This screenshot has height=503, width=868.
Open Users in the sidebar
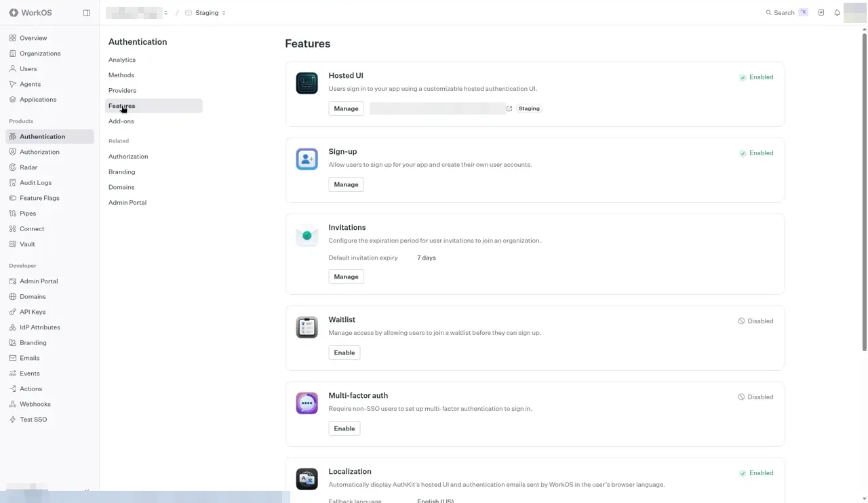pos(50,69)
